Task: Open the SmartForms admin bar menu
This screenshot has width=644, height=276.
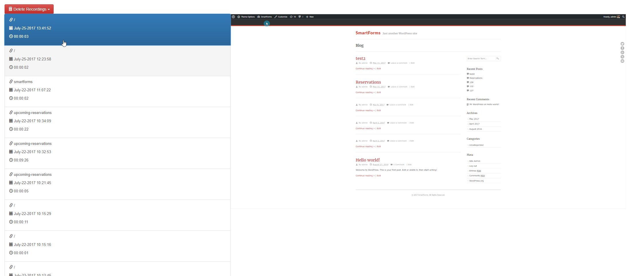Action: (264, 17)
